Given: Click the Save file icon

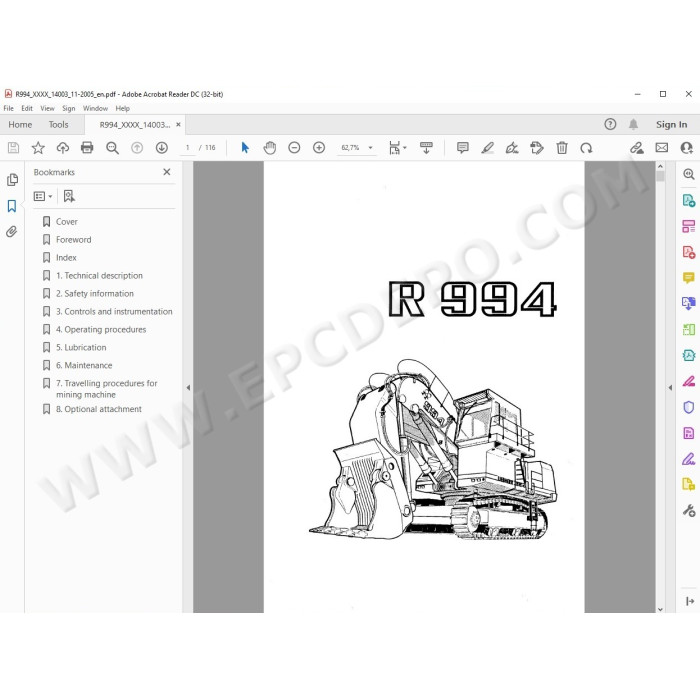Looking at the screenshot, I should tap(13, 148).
